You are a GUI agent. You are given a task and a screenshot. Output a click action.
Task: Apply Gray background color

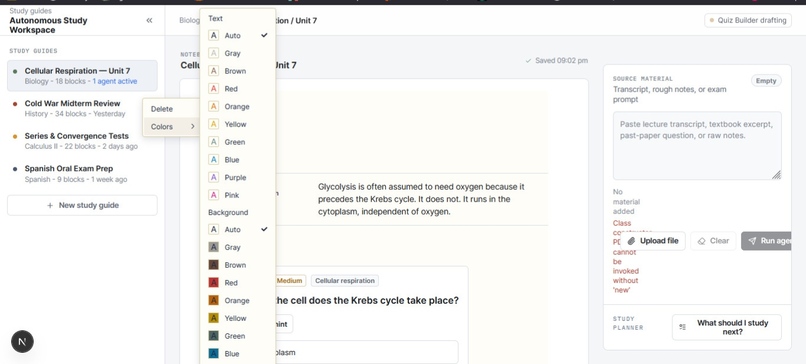pyautogui.click(x=237, y=247)
